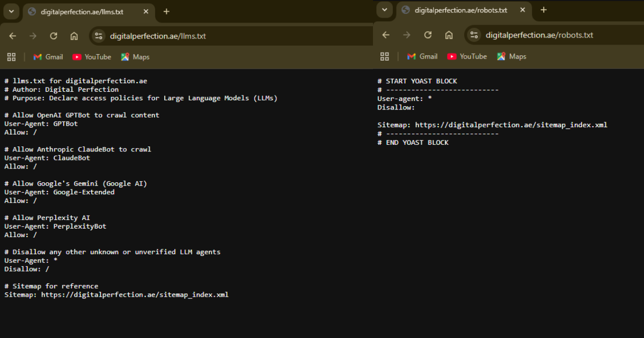Open site info icon in robots.txt address bar
The width and height of the screenshot is (644, 338).
[x=474, y=35]
